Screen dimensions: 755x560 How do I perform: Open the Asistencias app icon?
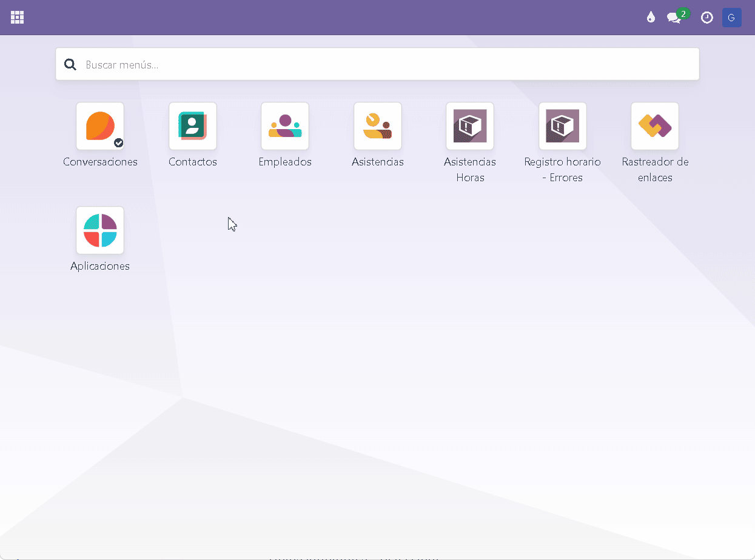click(x=377, y=125)
